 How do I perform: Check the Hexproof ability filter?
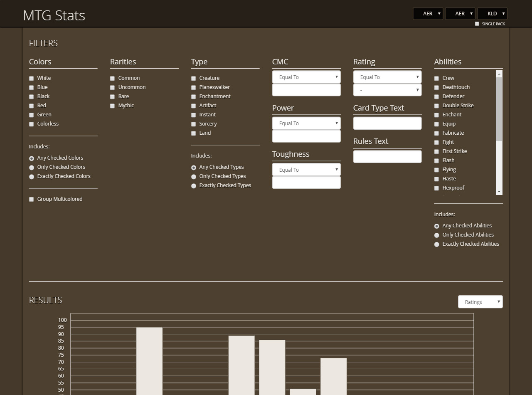tap(437, 188)
